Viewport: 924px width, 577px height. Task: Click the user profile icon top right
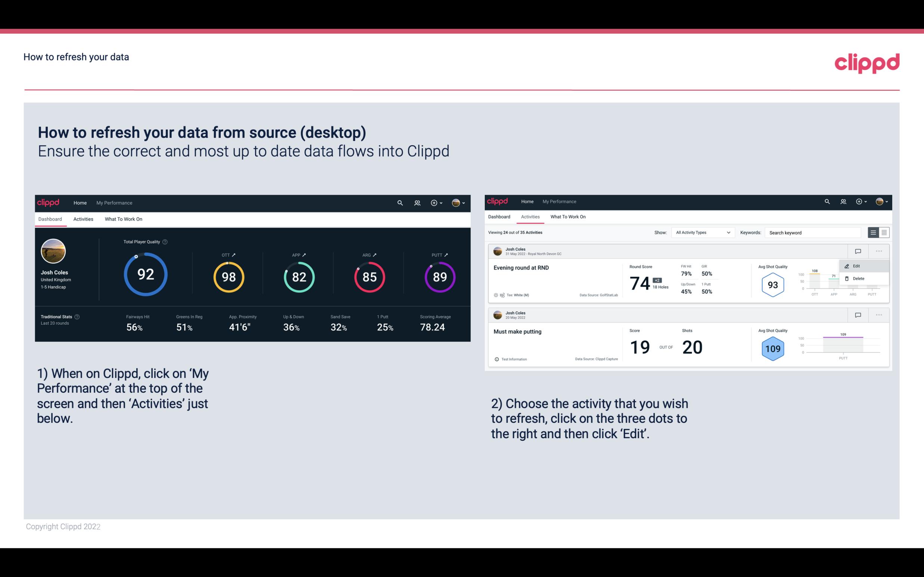(x=457, y=202)
